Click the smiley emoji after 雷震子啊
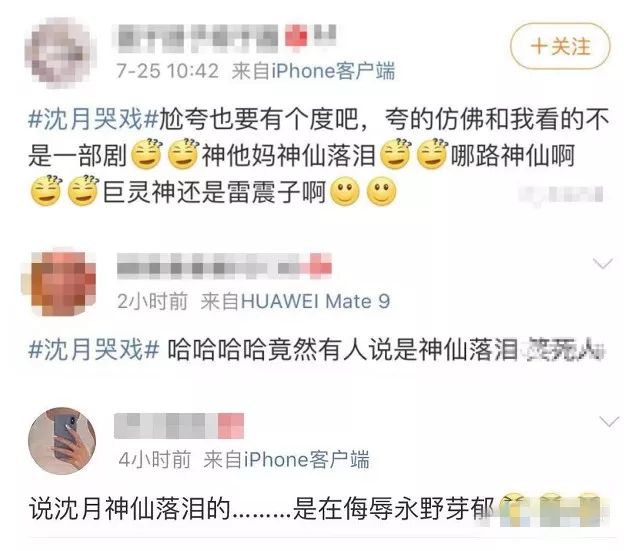The width and height of the screenshot is (636, 551). click(345, 191)
